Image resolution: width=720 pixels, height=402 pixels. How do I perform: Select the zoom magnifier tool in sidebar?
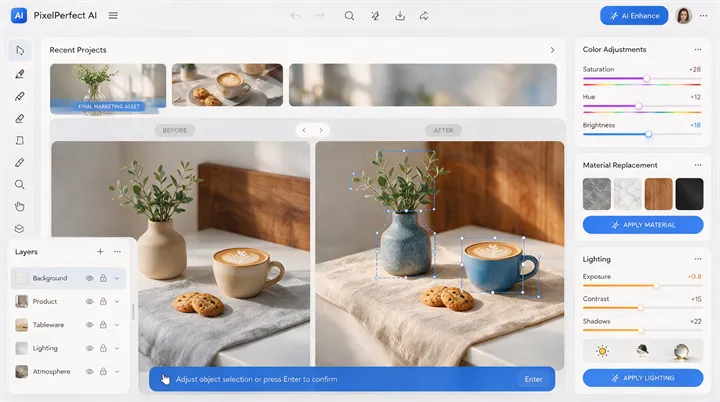(x=20, y=185)
